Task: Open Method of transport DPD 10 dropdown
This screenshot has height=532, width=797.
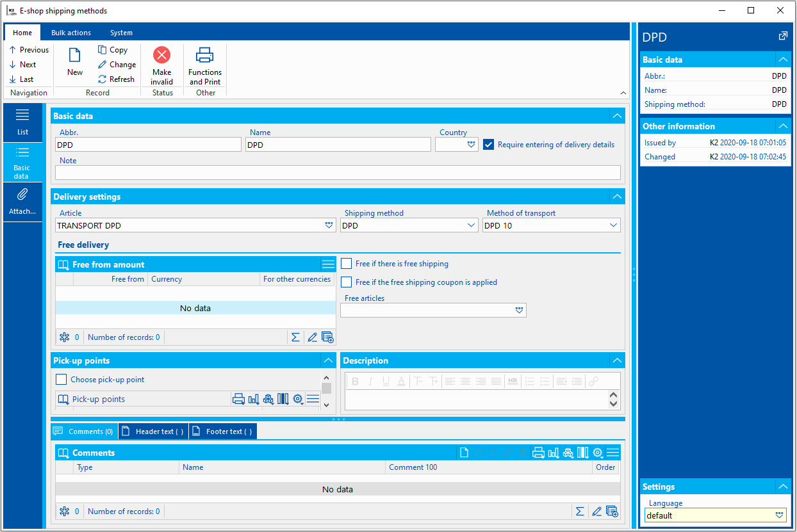Action: pos(613,225)
